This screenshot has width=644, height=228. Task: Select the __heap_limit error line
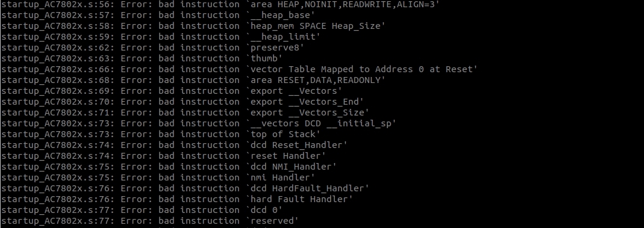click(161, 37)
